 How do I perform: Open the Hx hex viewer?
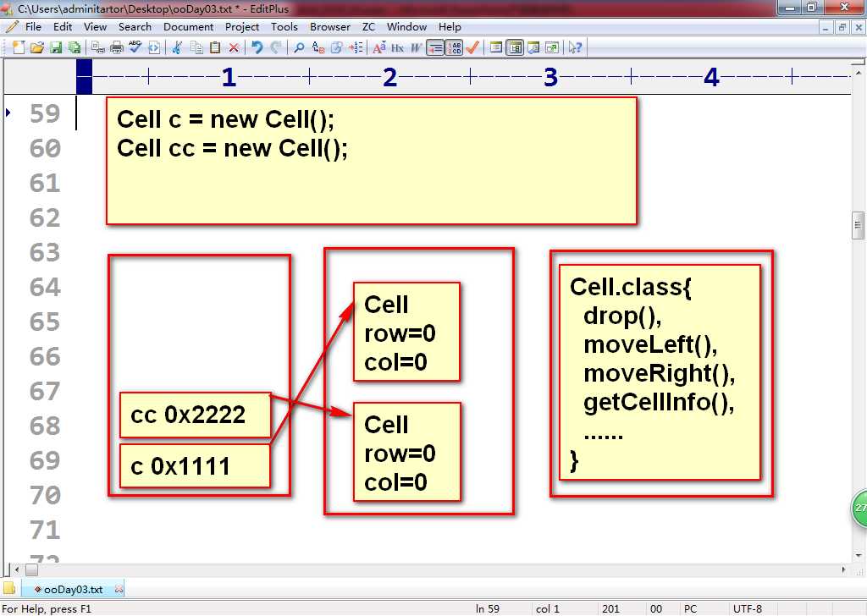[398, 48]
